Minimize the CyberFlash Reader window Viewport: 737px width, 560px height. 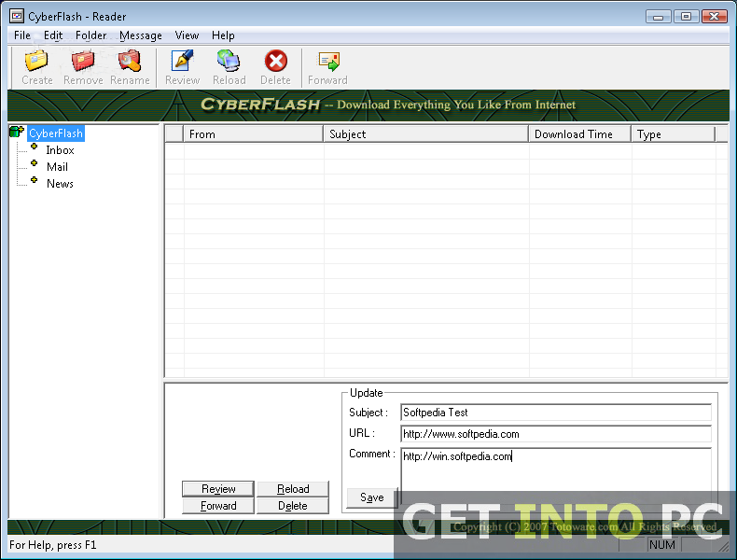658,17
